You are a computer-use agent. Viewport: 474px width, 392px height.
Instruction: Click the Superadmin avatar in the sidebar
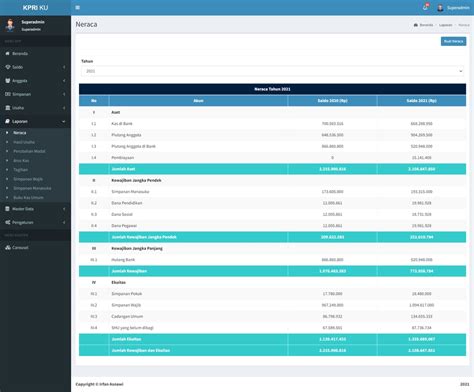tap(10, 25)
